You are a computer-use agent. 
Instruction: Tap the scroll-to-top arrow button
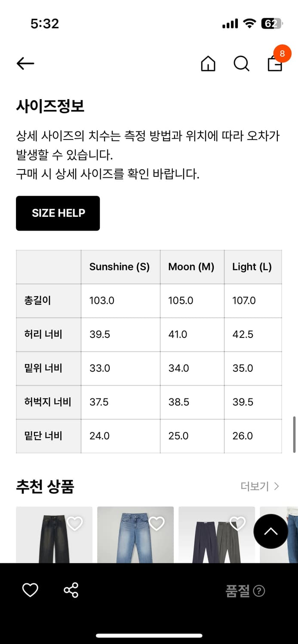pos(271,532)
